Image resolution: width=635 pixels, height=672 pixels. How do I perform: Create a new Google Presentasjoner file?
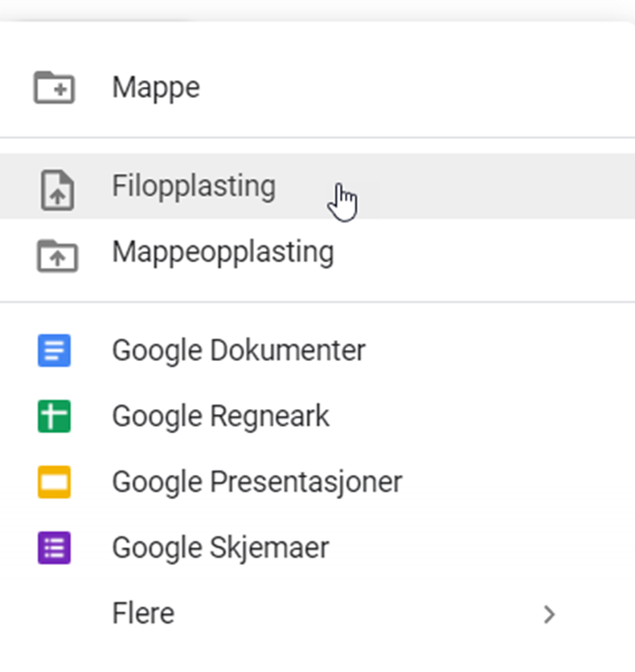point(317,482)
